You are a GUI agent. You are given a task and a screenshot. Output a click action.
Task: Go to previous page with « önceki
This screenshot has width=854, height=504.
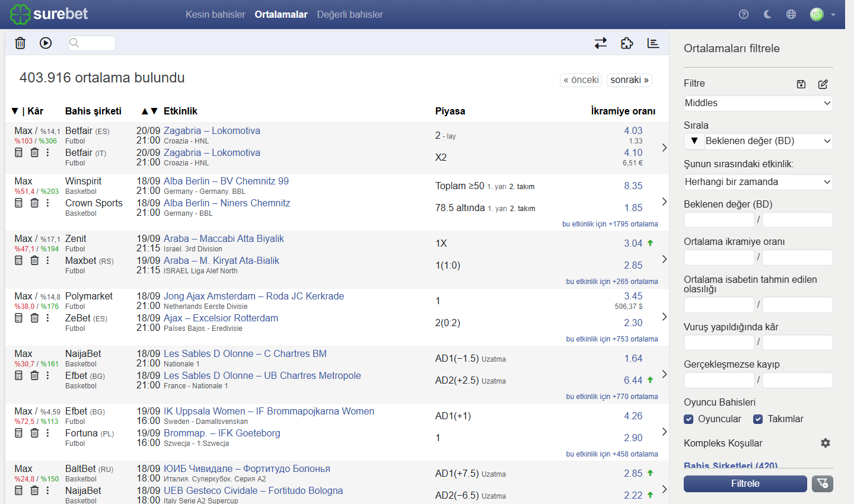[581, 80]
